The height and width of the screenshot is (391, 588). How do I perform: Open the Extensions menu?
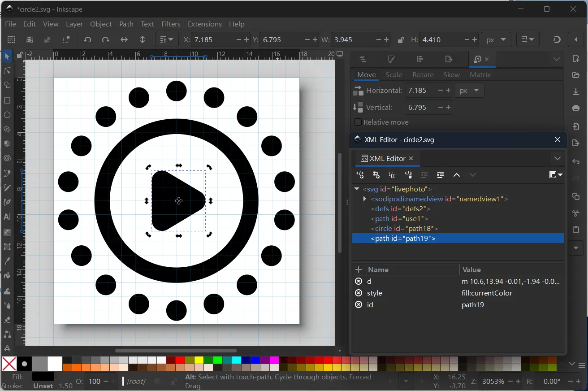[205, 24]
